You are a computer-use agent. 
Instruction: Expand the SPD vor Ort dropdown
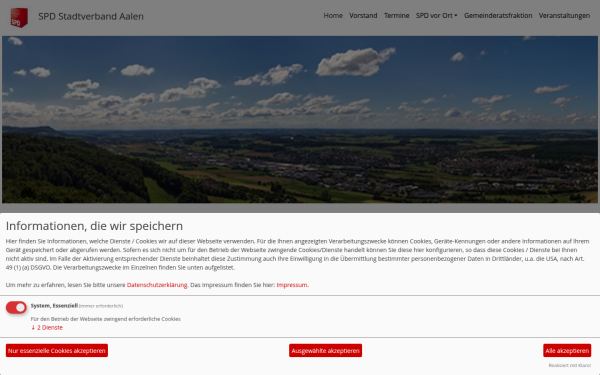tap(437, 16)
